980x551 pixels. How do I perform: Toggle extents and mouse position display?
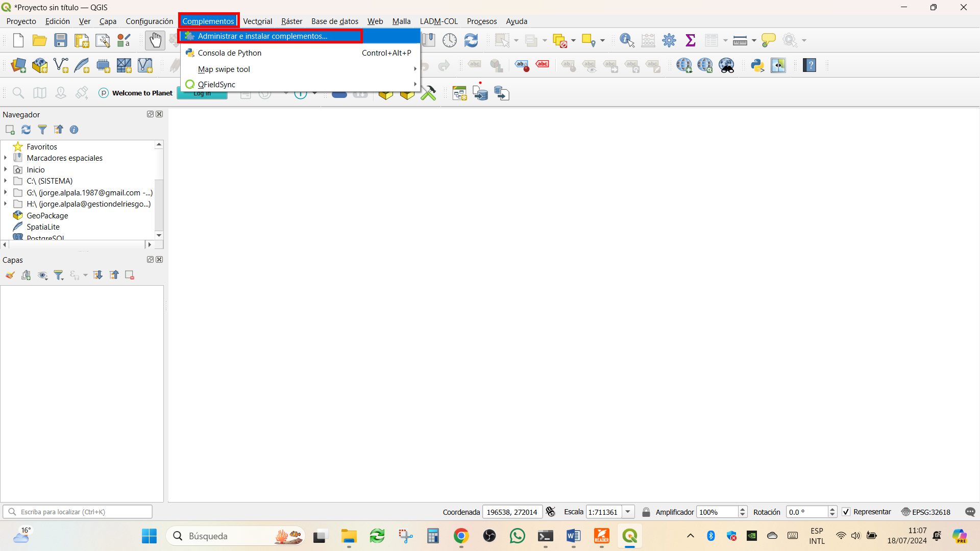pyautogui.click(x=550, y=512)
